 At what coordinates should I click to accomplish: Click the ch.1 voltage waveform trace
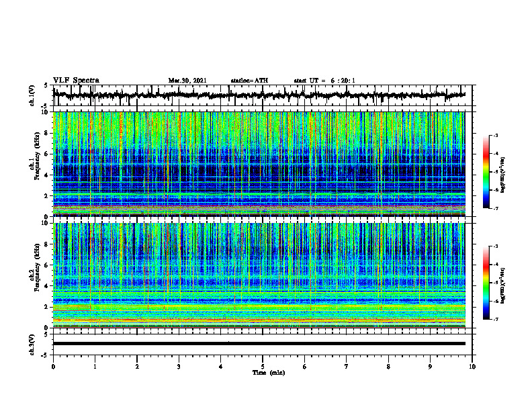[259, 95]
